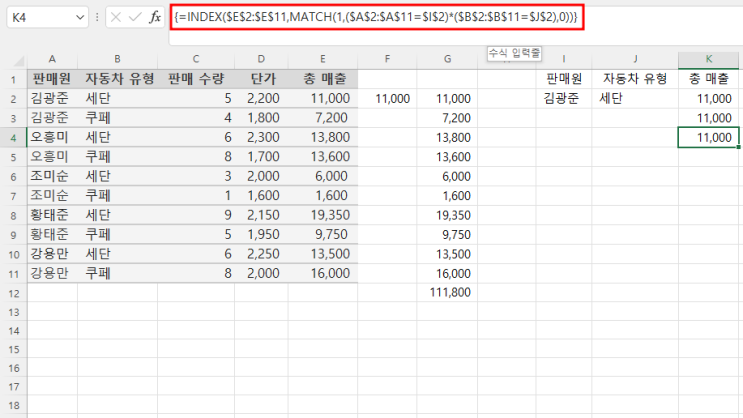Screen dimensions: 743x418
Task: Select column A header
Action: [52, 59]
